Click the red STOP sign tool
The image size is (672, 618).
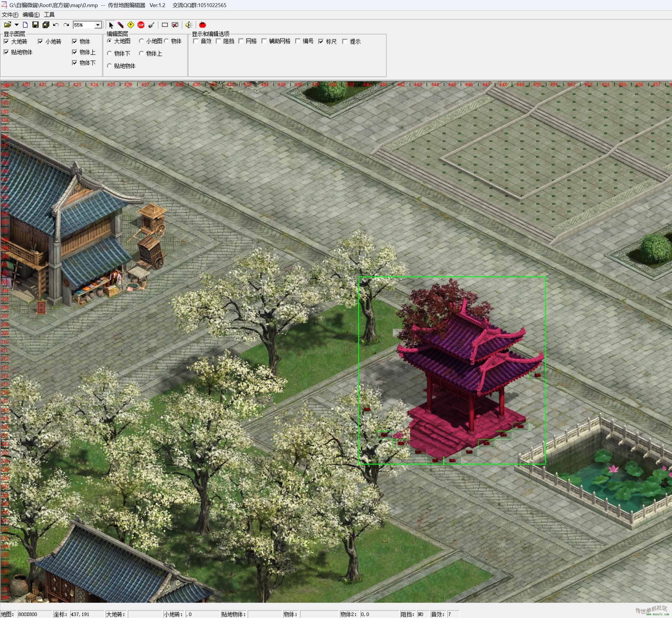[x=141, y=25]
